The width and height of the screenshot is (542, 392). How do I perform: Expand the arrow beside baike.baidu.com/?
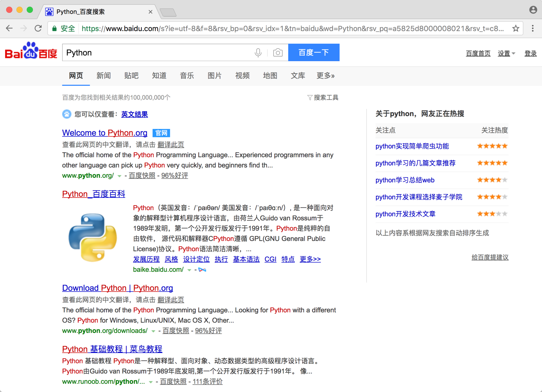click(x=189, y=270)
